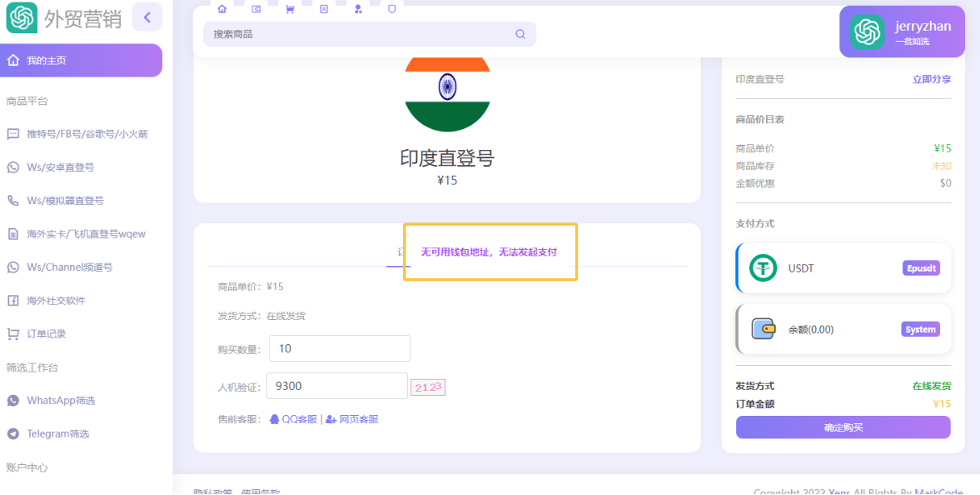Open the jerryzhan username menu
This screenshot has height=495, width=980.
pos(923,27)
